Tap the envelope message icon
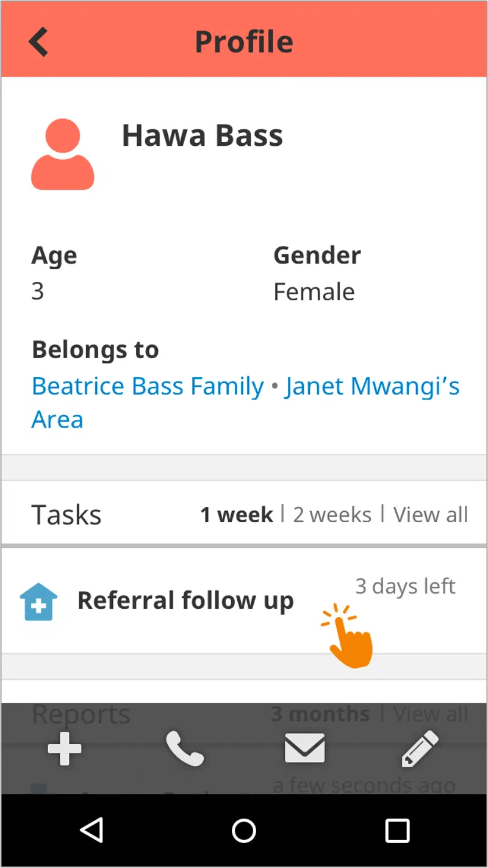 pyautogui.click(x=304, y=749)
